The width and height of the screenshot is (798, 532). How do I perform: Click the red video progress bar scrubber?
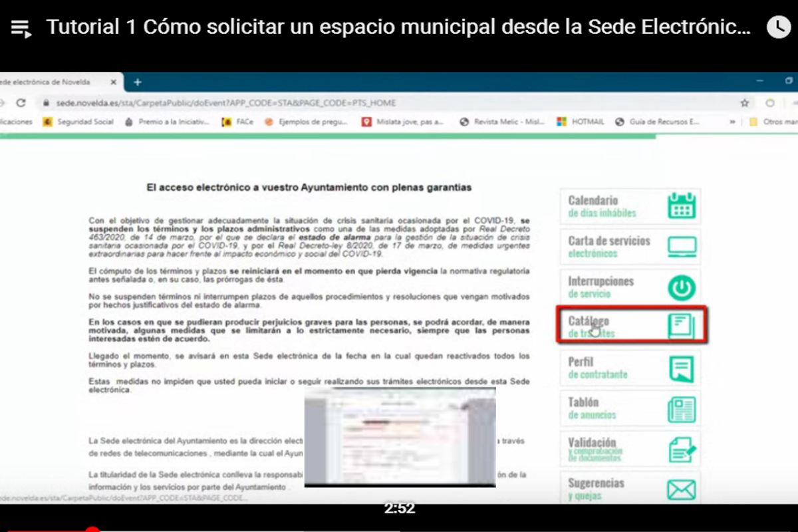[92, 530]
